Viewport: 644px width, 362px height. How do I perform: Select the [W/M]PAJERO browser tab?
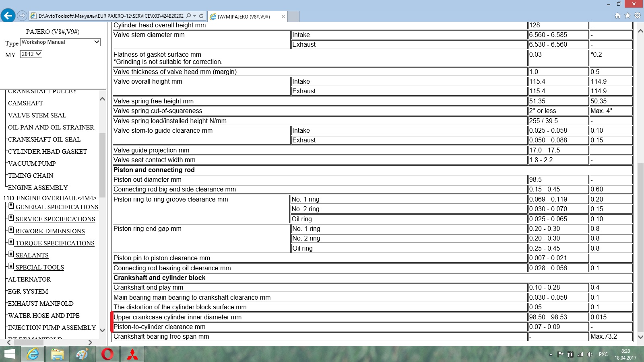[x=244, y=16]
